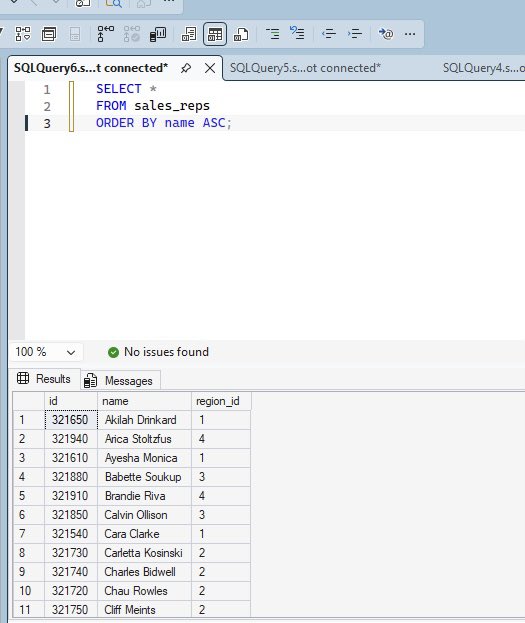The width and height of the screenshot is (525, 623).
Task: Select the Carletta Kosinski cell
Action: point(144,553)
